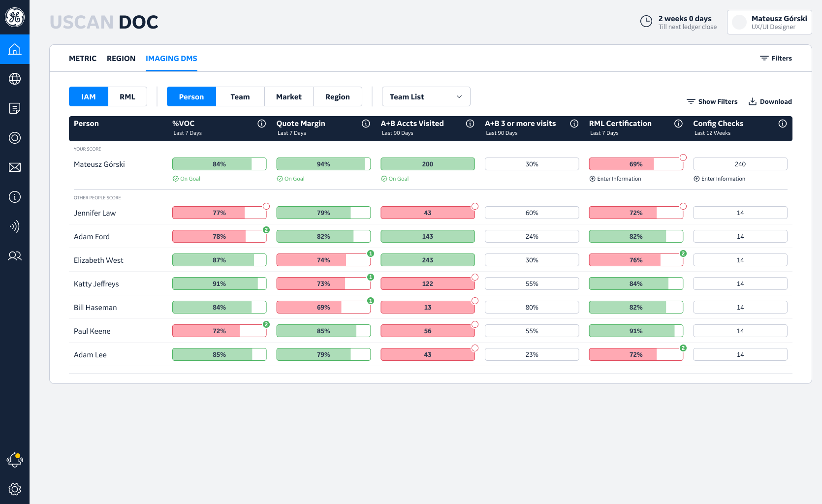Switch to the REGION tab
Viewport: 822px width, 504px height.
(121, 59)
